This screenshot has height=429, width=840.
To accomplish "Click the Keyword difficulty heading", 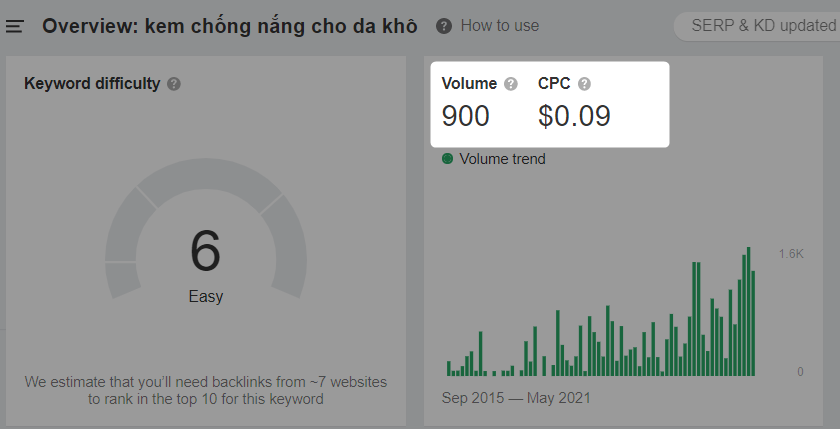I will [x=92, y=84].
